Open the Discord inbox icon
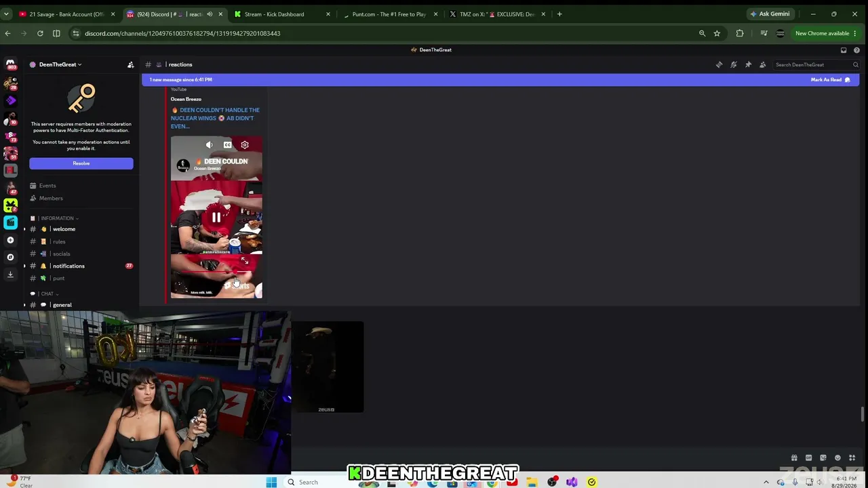Viewport: 868px width, 488px height. 844,49
